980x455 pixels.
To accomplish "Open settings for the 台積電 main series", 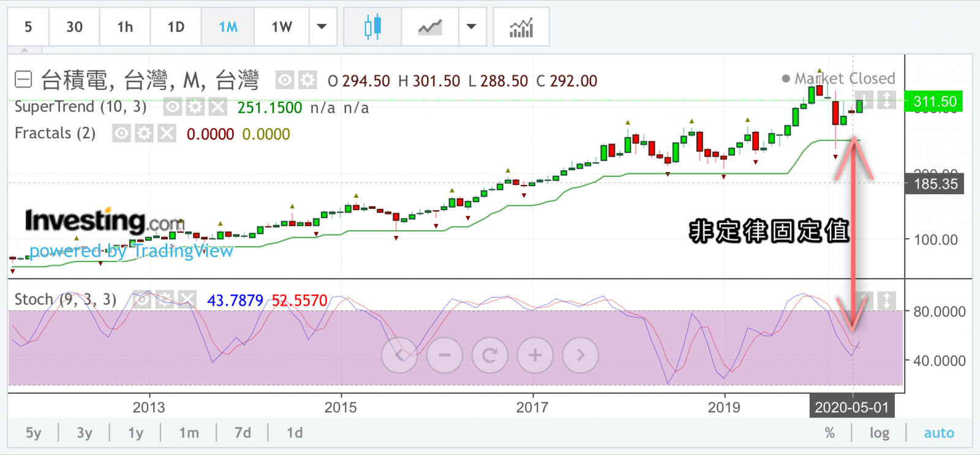I will 307,80.
